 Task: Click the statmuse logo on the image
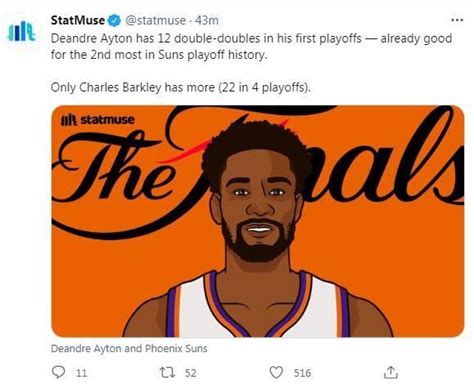click(x=98, y=120)
